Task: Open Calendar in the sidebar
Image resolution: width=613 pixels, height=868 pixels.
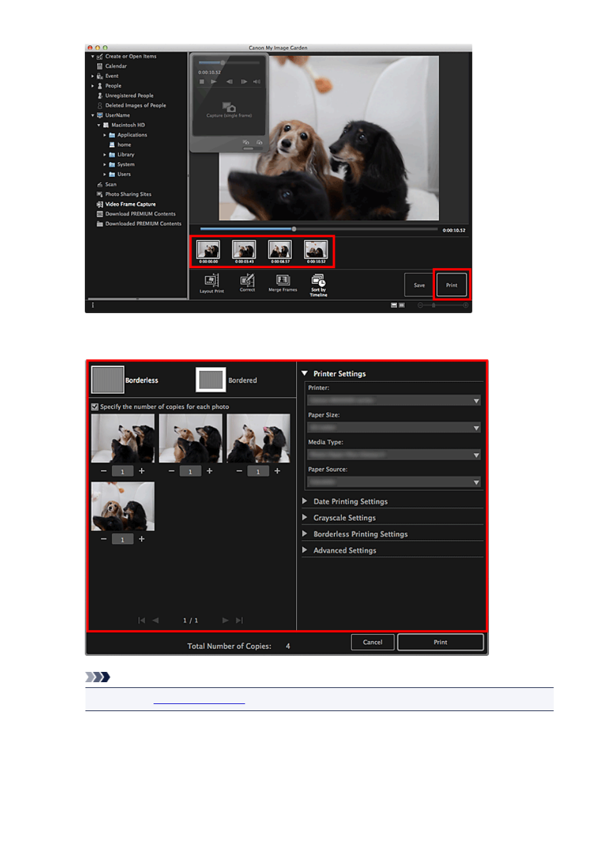Action: point(116,66)
